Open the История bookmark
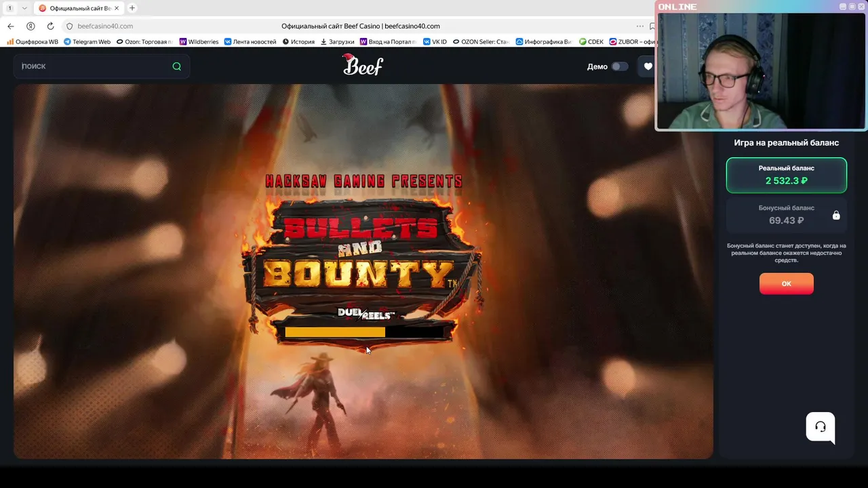 (x=298, y=41)
